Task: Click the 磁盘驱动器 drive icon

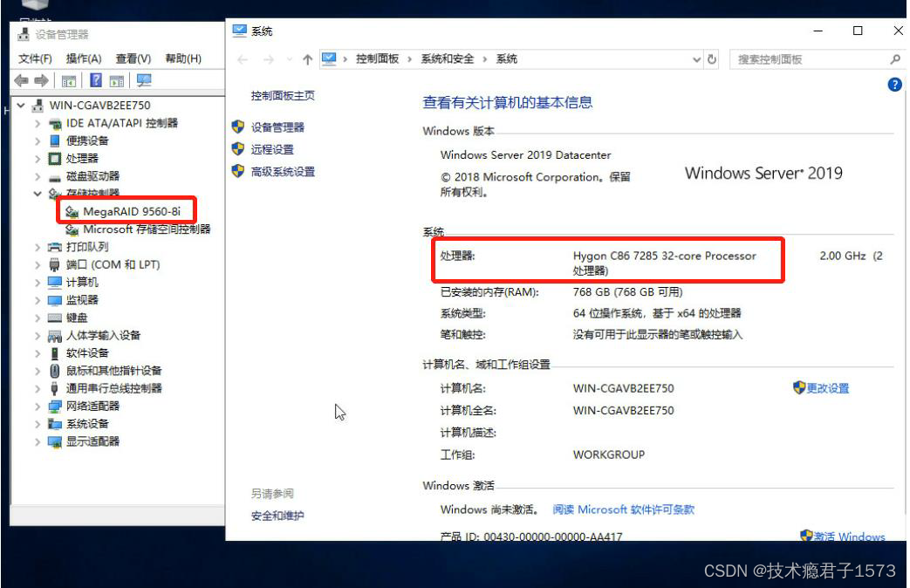Action: point(55,177)
